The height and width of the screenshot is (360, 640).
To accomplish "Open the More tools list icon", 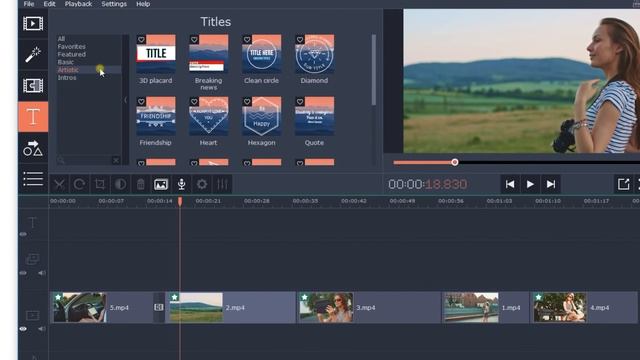I will coord(33,179).
